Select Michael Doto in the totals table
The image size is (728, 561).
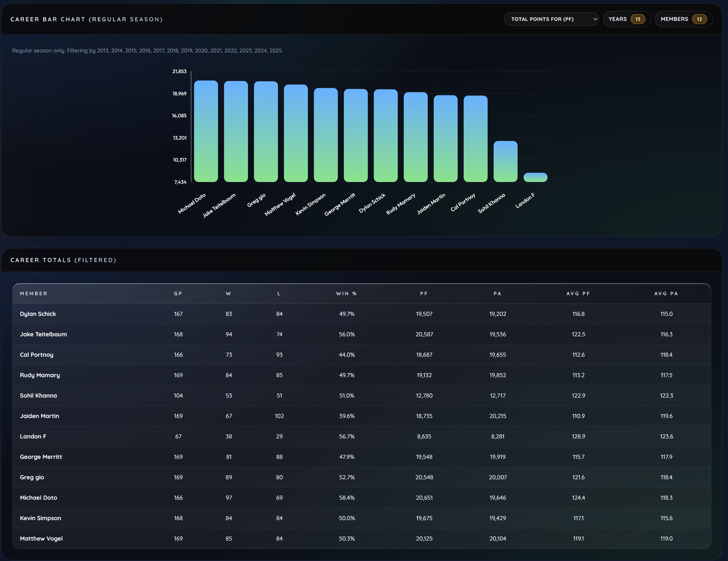coord(39,498)
